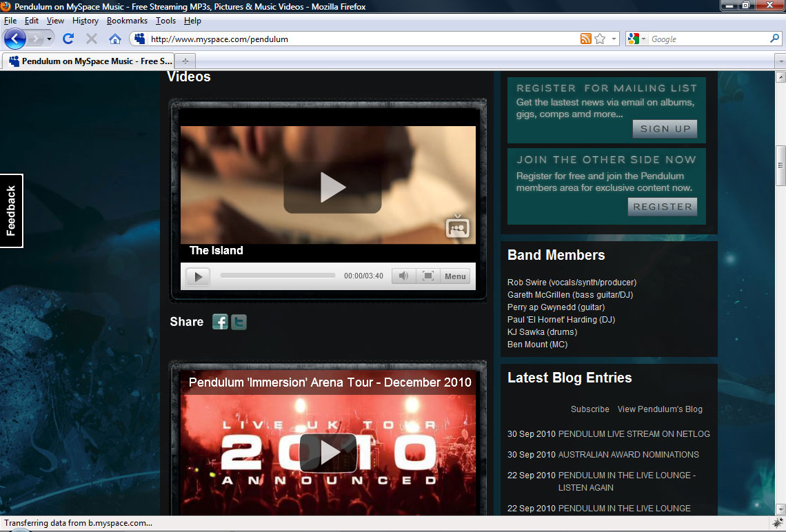Click the status text 'Transferring data from b.myspace.com...'
The height and width of the screenshot is (532, 786).
pos(78,523)
